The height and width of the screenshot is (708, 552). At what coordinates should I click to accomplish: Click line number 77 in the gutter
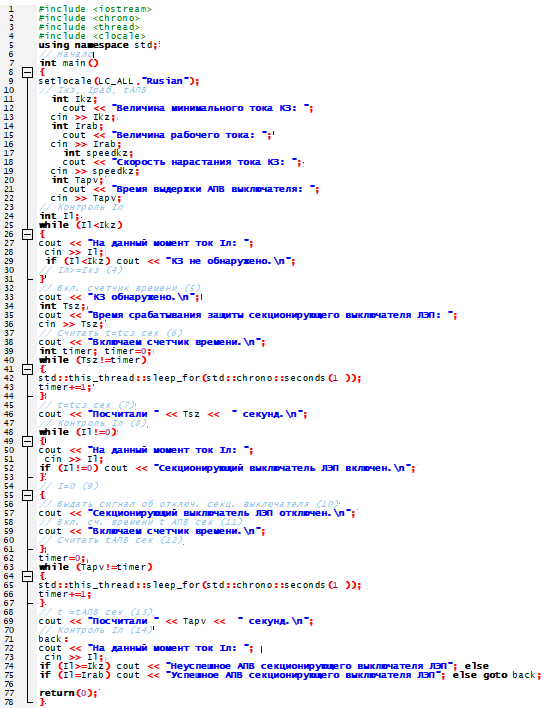point(9,693)
